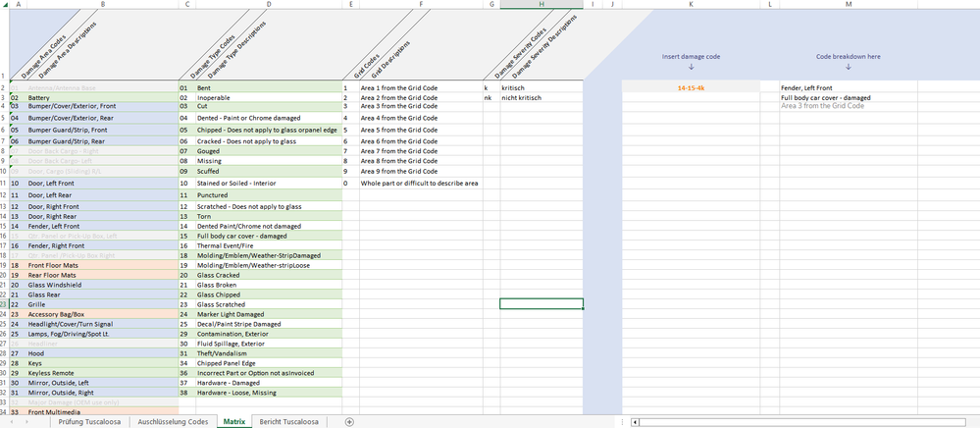The height and width of the screenshot is (428, 980).
Task: Select 'Accessory Bag/Box' cell
Action: pyautogui.click(x=102, y=314)
